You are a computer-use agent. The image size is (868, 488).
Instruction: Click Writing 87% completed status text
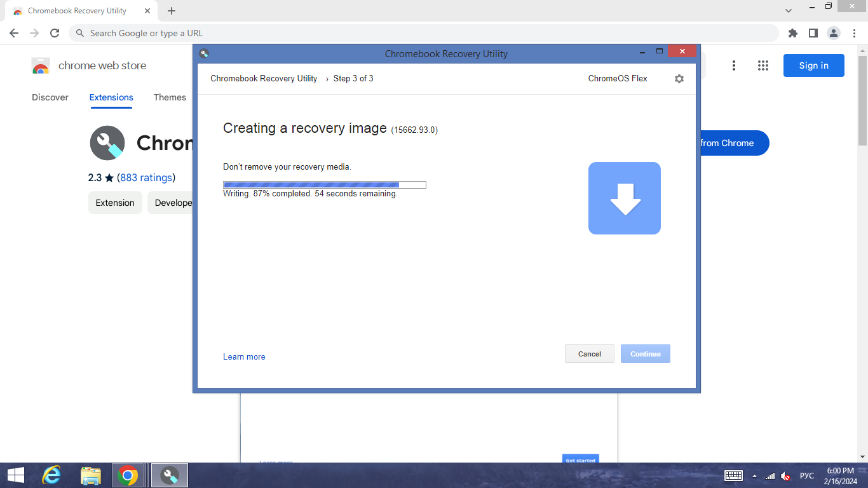point(310,194)
